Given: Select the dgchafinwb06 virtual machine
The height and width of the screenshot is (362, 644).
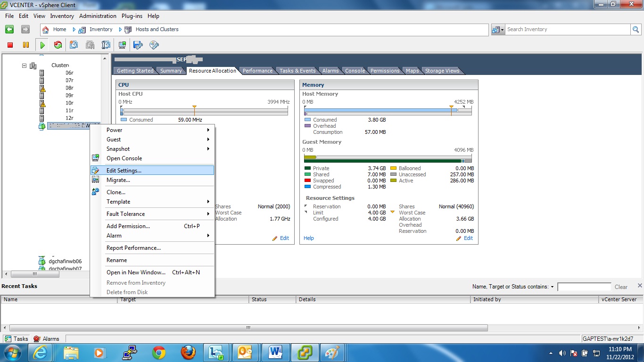Looking at the screenshot, I should (x=65, y=261).
